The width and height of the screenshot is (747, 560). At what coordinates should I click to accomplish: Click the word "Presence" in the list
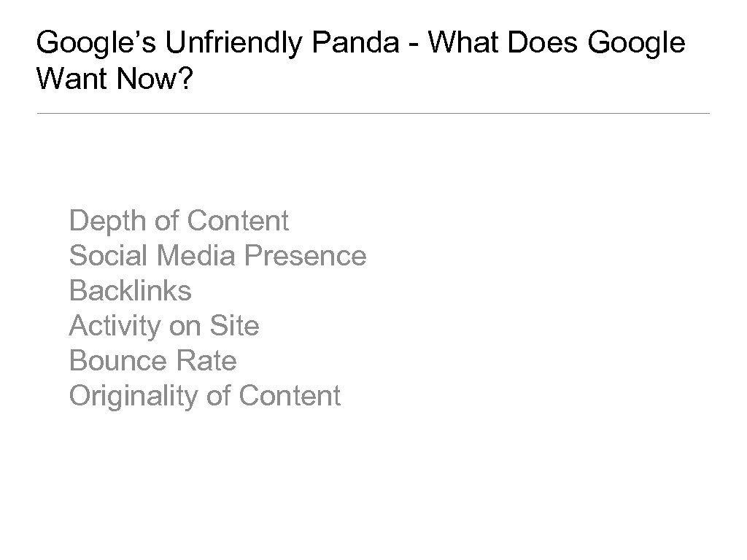tap(306, 255)
